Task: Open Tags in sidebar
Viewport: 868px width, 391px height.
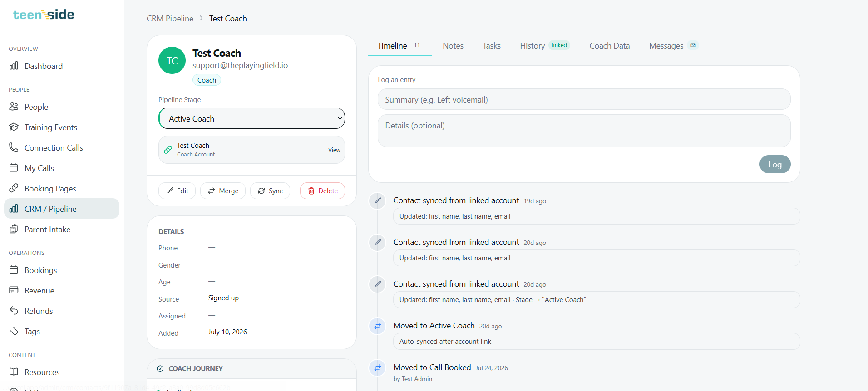Action: click(x=62, y=332)
